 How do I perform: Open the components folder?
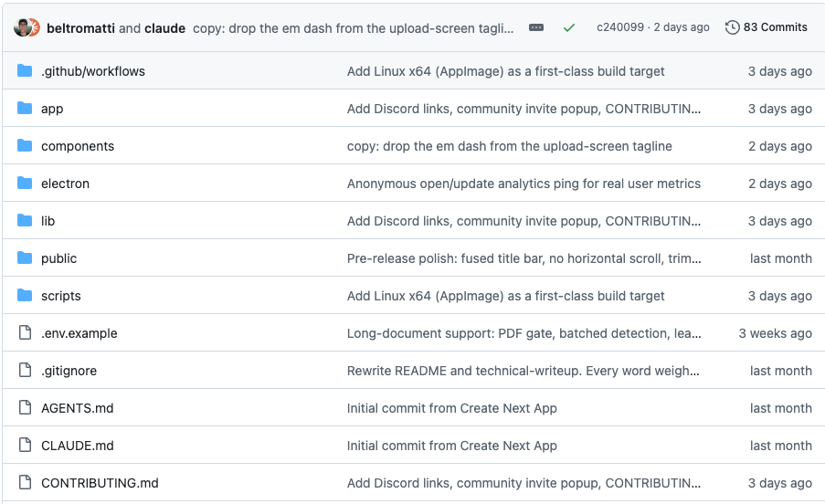pyautogui.click(x=78, y=146)
